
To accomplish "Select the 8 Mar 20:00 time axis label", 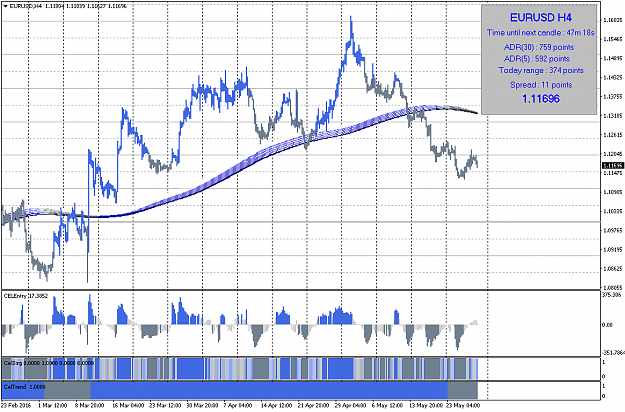I will click(89, 406).
